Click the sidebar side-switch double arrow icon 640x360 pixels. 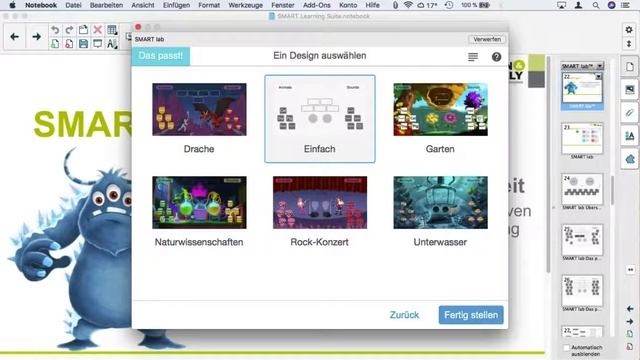(x=630, y=270)
